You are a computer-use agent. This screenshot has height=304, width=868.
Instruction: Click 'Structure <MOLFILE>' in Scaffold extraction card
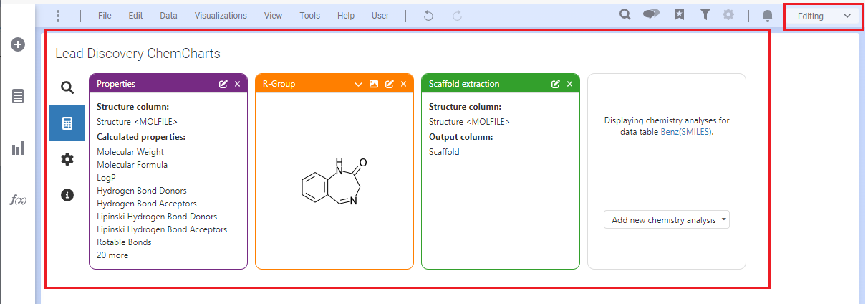tap(469, 122)
